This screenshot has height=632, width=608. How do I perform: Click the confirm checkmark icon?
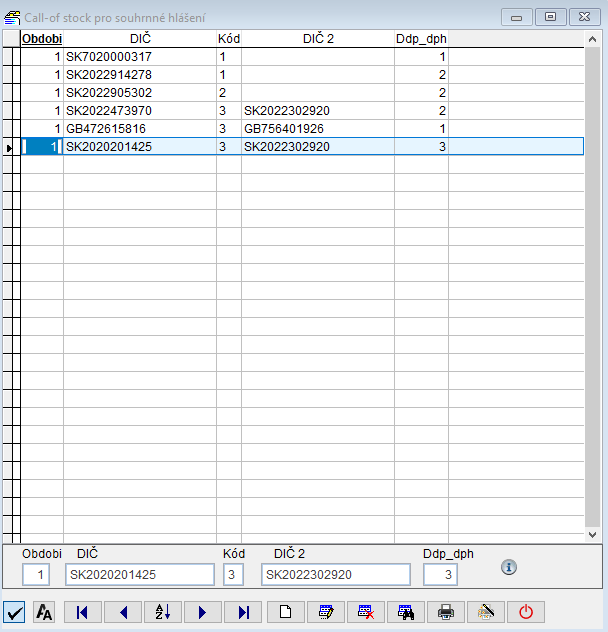[x=14, y=612]
